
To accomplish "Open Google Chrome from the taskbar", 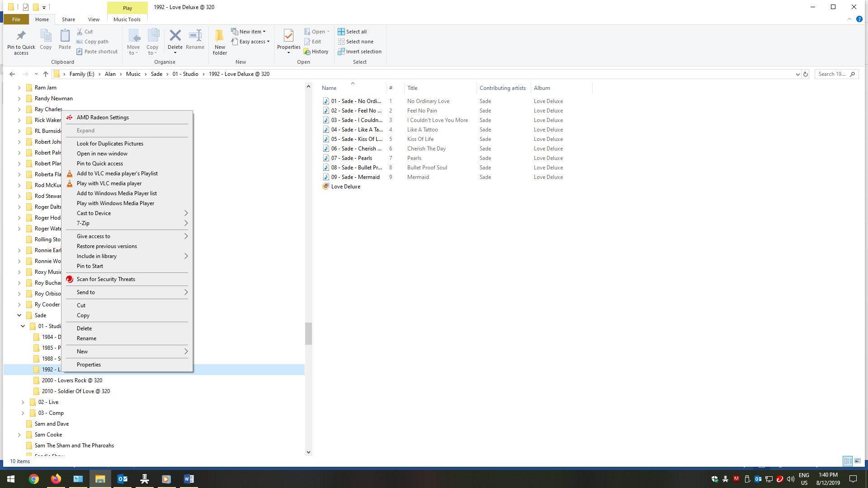I will 34,479.
